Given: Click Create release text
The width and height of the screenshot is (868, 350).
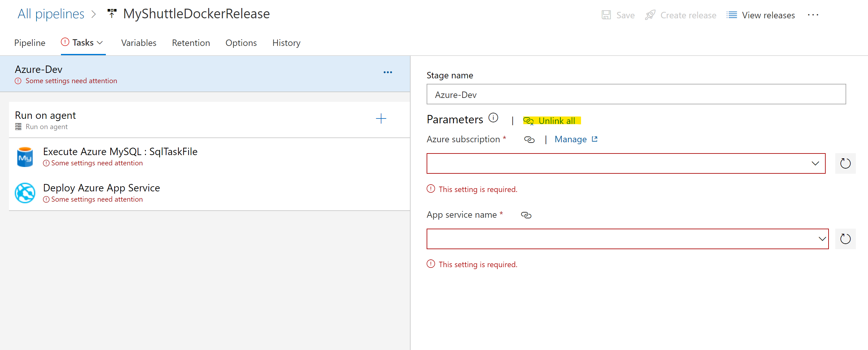Looking at the screenshot, I should coord(688,15).
